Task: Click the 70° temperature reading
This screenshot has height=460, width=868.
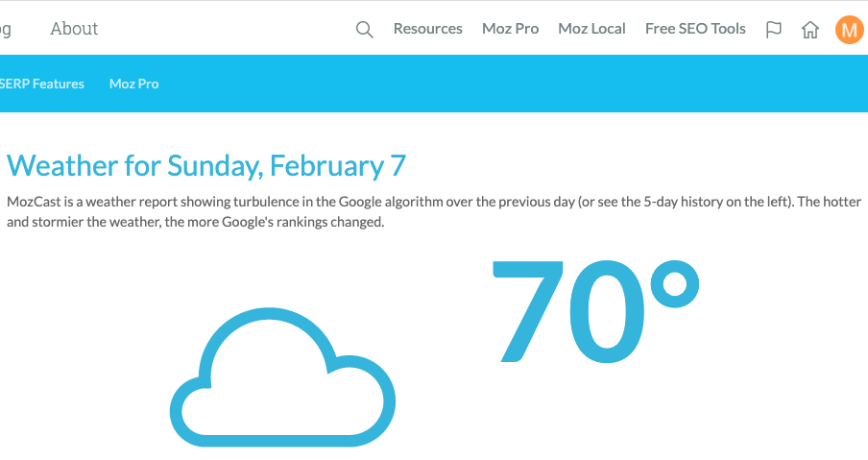Action: [x=595, y=311]
